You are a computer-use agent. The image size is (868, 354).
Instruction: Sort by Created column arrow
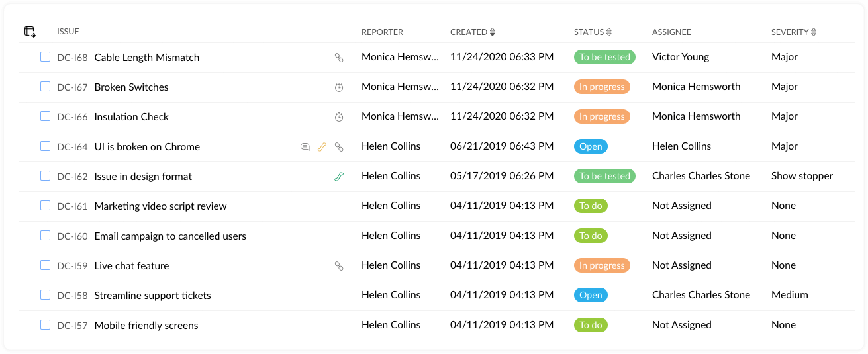[492, 32]
